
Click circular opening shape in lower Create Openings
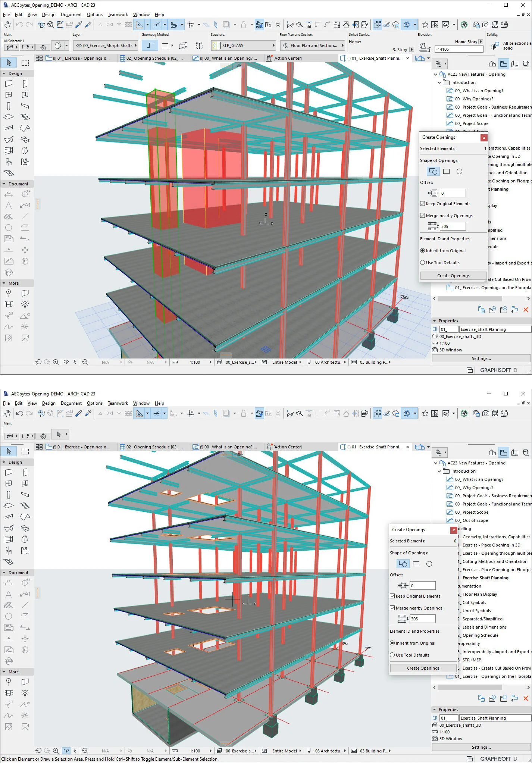(x=429, y=564)
